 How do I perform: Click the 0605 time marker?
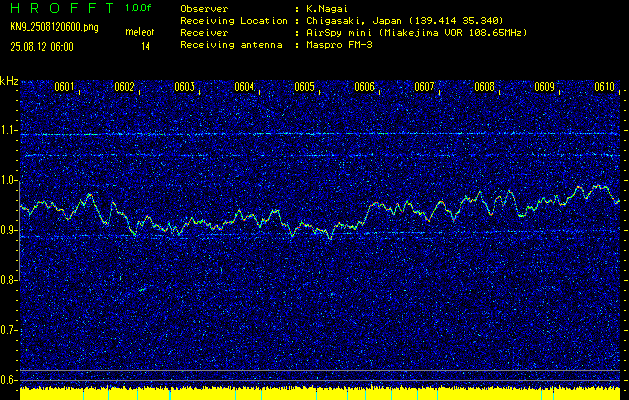304,87
